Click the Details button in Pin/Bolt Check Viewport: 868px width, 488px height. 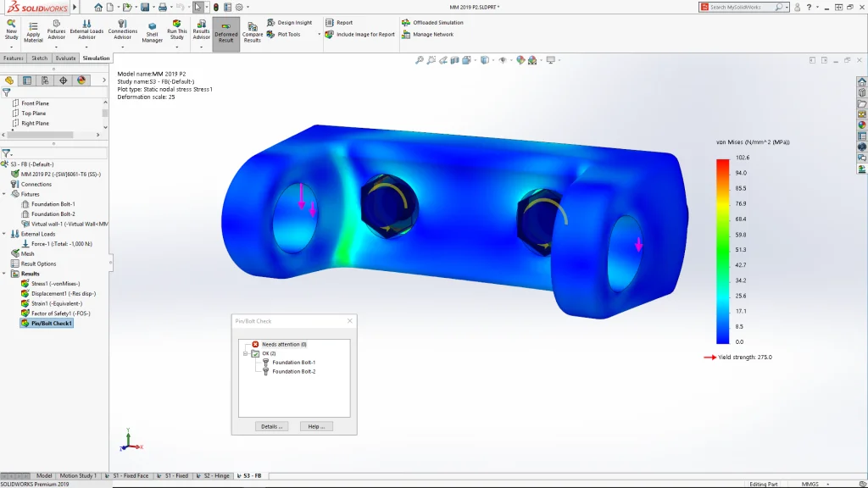click(x=271, y=427)
